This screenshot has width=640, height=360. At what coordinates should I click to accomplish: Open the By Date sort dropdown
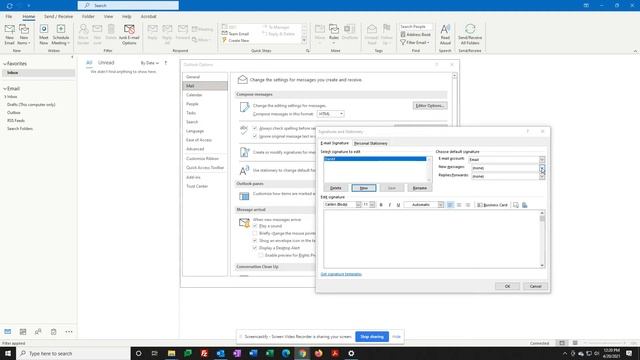tap(149, 63)
